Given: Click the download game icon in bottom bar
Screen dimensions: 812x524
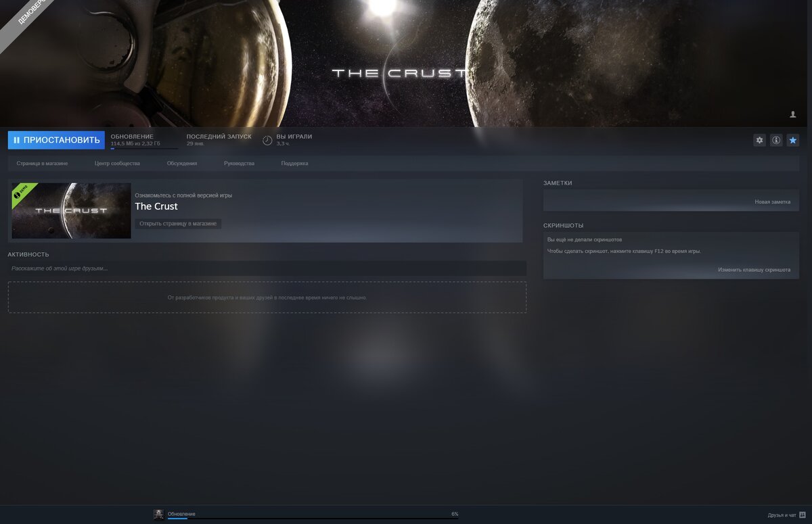Looking at the screenshot, I should click(158, 515).
